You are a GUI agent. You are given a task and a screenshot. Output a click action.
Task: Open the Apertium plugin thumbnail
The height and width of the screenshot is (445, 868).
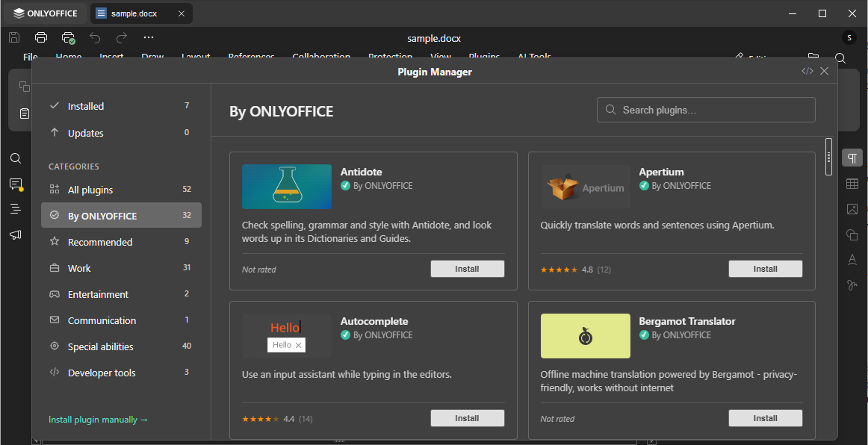(585, 187)
